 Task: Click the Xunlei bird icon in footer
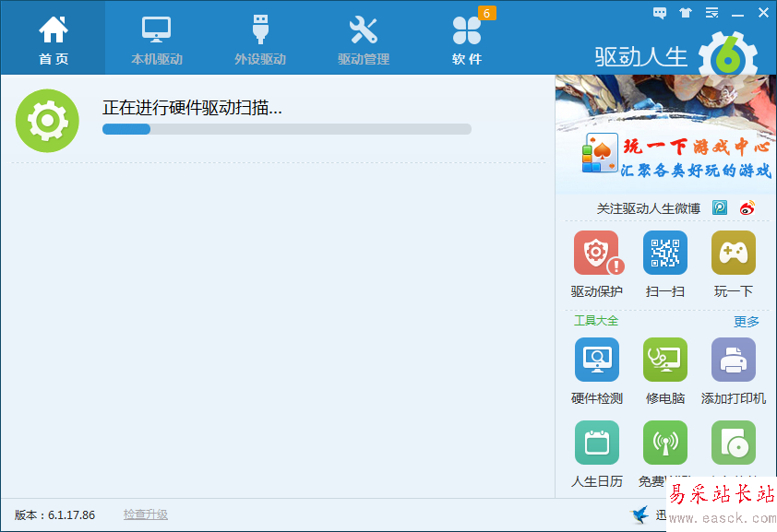pyautogui.click(x=640, y=514)
